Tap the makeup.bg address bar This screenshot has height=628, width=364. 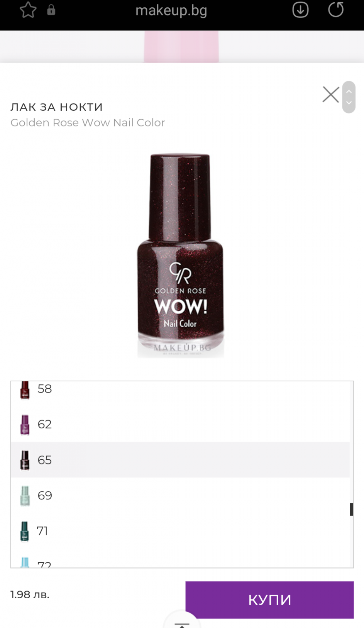(171, 10)
